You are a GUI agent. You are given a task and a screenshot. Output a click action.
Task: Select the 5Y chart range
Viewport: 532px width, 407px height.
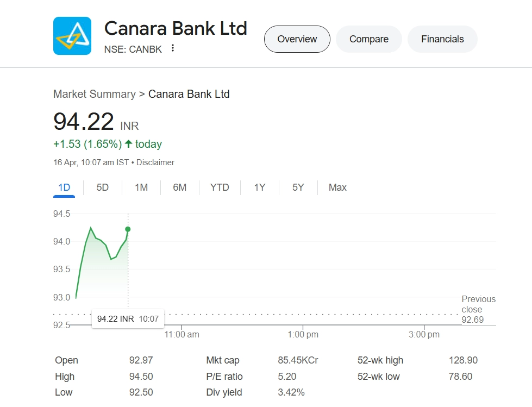[298, 187]
